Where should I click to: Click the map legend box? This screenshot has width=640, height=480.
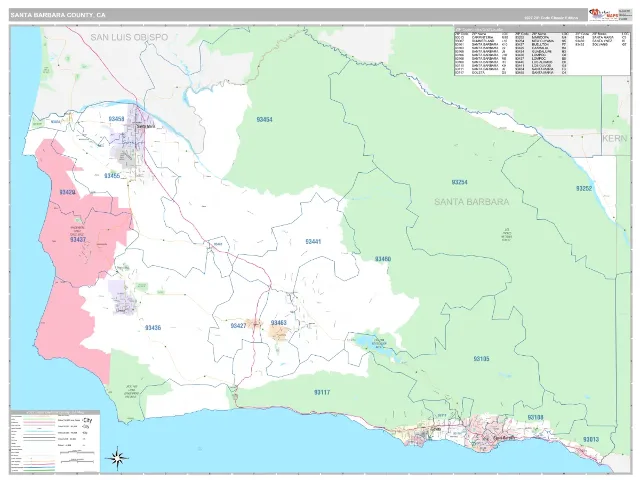click(x=55, y=442)
